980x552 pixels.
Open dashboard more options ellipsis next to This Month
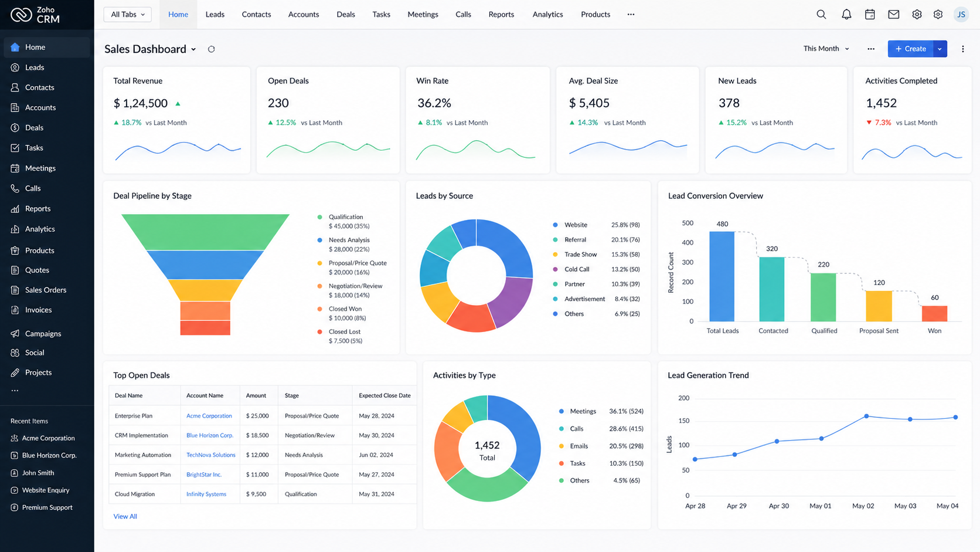871,49
